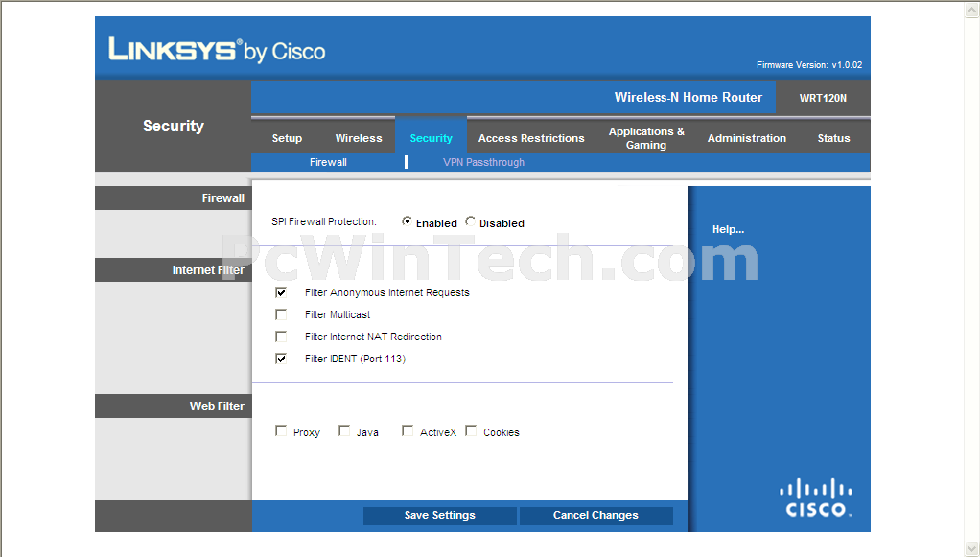This screenshot has height=557, width=980.
Task: Click the Firewall section heading in sidebar
Action: point(223,198)
